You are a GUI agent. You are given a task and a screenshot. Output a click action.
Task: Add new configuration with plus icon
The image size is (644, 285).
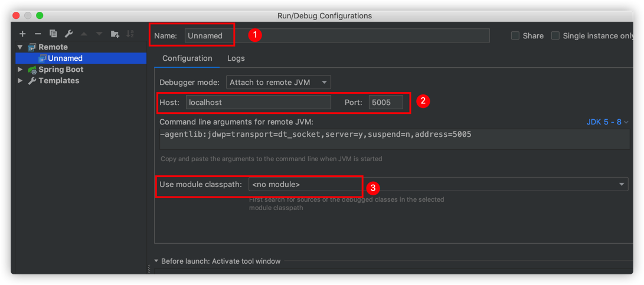tap(22, 34)
